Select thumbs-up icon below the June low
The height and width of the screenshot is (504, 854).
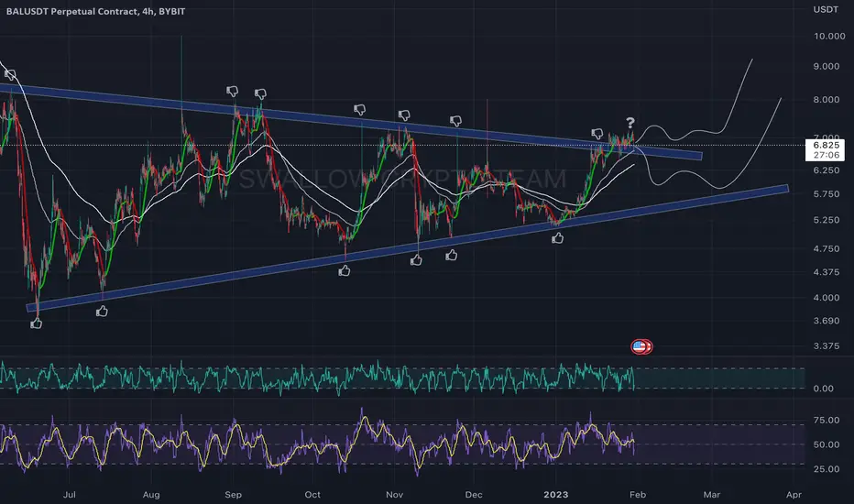pyautogui.click(x=36, y=323)
